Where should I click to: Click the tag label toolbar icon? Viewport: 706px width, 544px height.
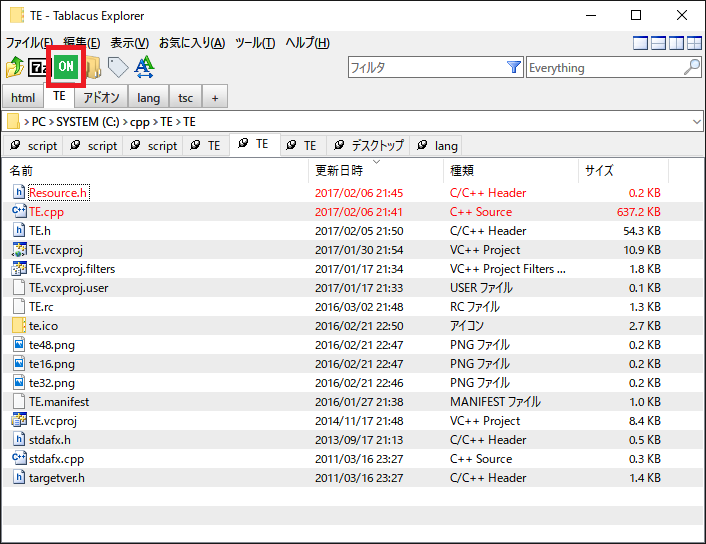click(118, 67)
